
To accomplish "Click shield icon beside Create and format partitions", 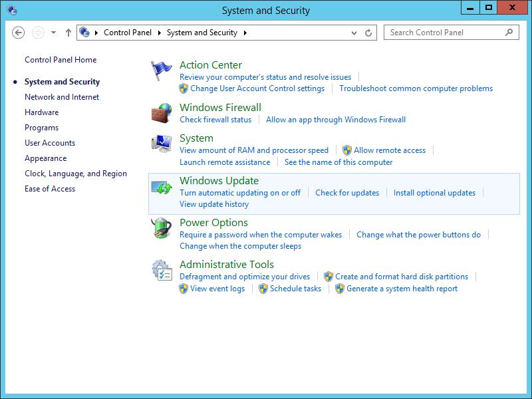I will tap(328, 277).
